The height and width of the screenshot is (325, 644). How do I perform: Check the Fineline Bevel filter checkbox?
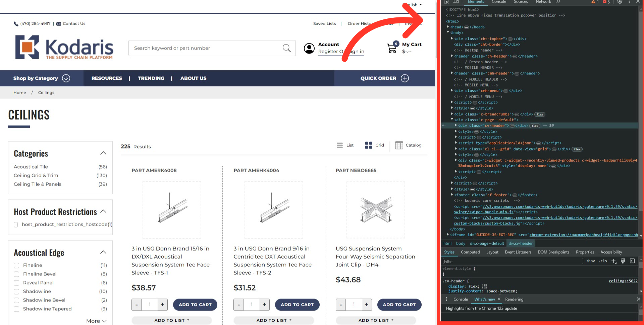coord(16,274)
